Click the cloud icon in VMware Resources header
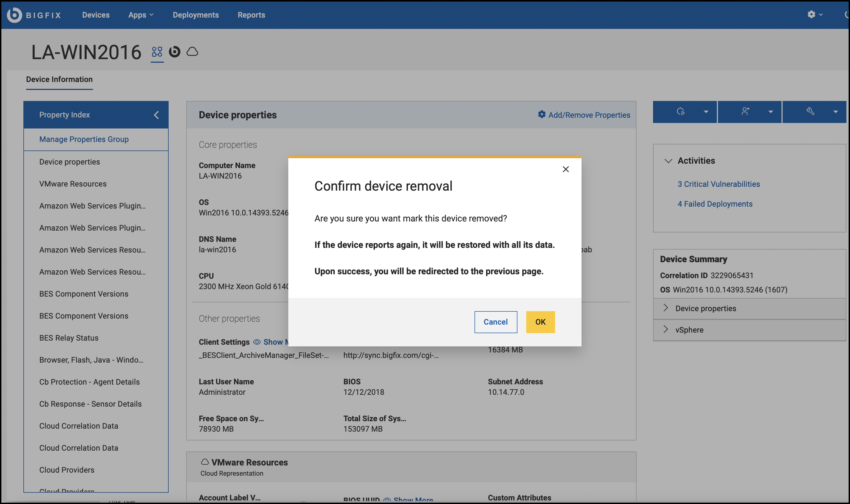The height and width of the screenshot is (504, 850). (x=205, y=462)
